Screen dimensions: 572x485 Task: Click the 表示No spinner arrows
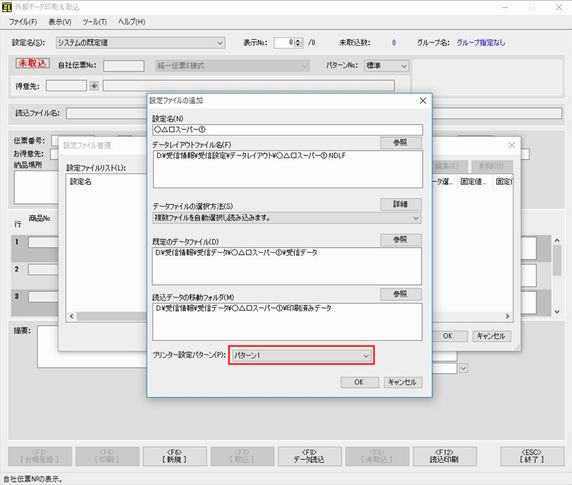[298, 43]
